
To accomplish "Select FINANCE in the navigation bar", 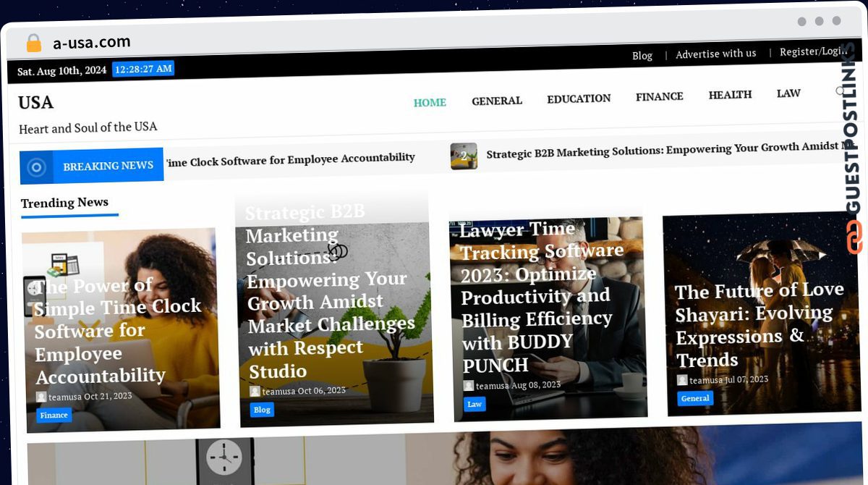I will pyautogui.click(x=660, y=96).
